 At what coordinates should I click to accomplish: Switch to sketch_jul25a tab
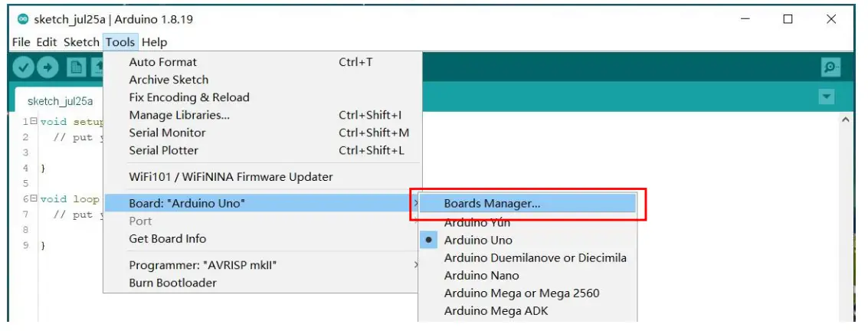click(x=60, y=101)
